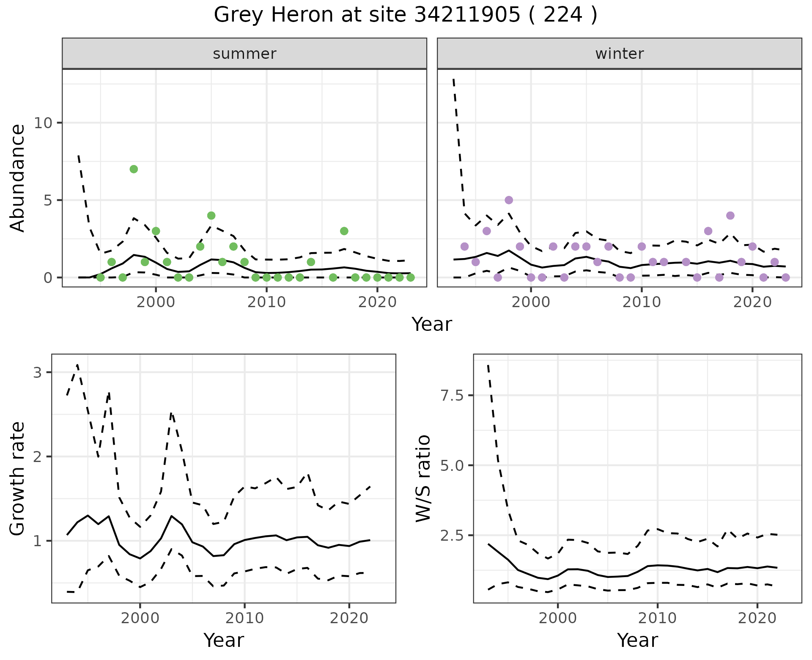Click the highest green point in summer panel
The width and height of the screenshot is (812, 660).
134,169
